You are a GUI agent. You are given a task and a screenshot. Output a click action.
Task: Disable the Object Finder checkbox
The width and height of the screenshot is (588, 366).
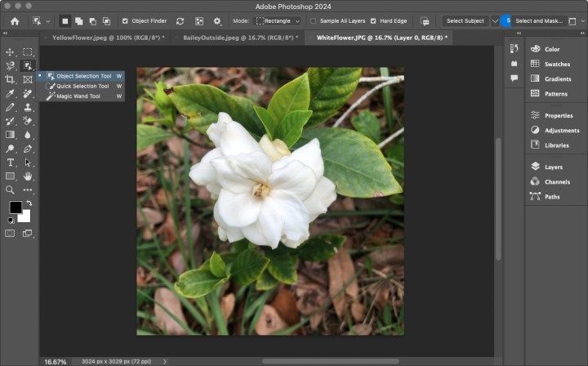(124, 20)
